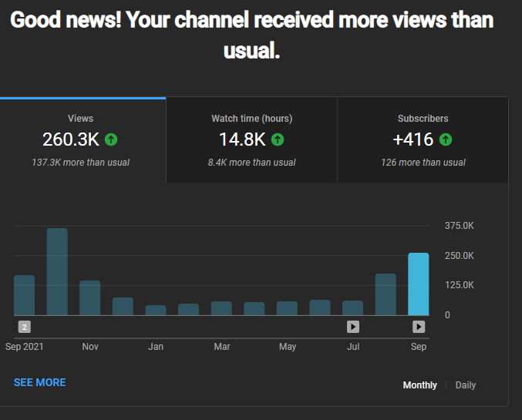Click green up arrow beside +416 subscribers
522x420 pixels.
[x=446, y=139]
